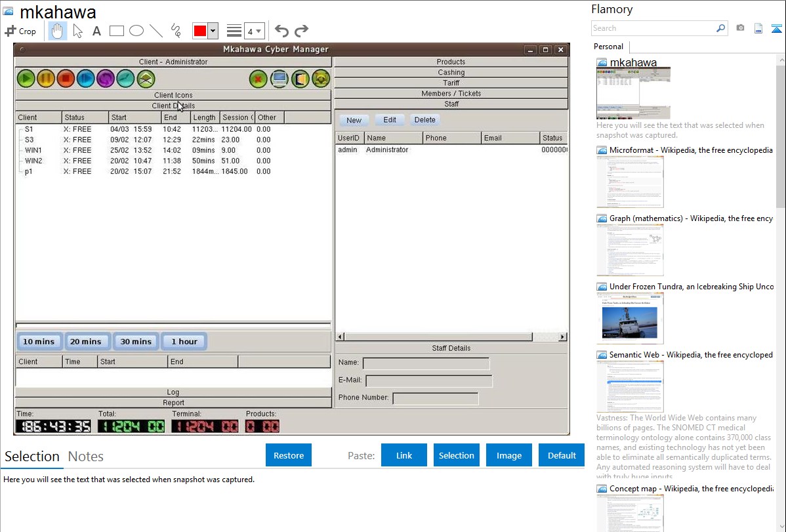Click the rightmost green-yellow Mkahawa toolbar icon
Image resolution: width=786 pixels, height=532 pixels.
[321, 79]
